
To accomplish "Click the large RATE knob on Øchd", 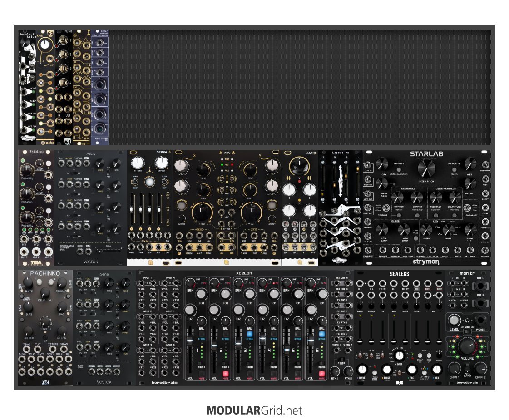I will [46, 45].
